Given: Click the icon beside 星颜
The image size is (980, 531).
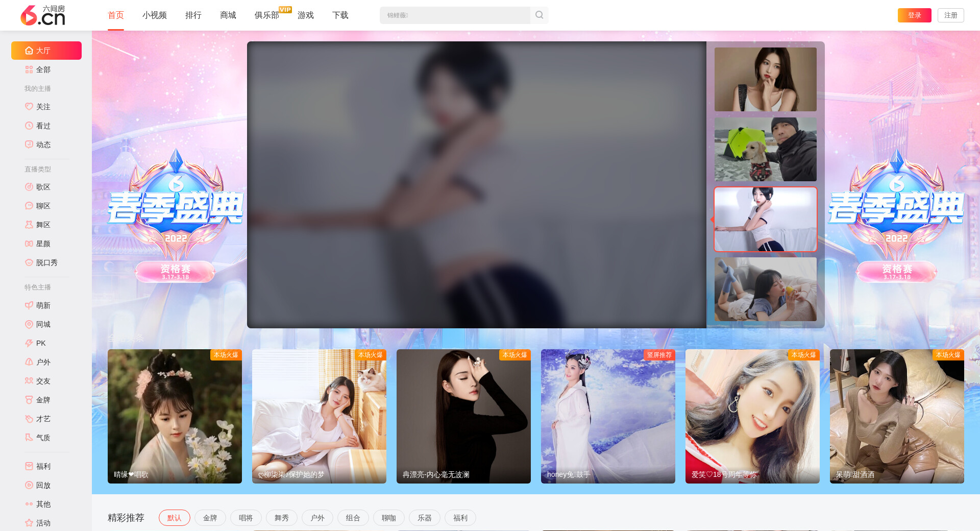Looking at the screenshot, I should pyautogui.click(x=29, y=244).
